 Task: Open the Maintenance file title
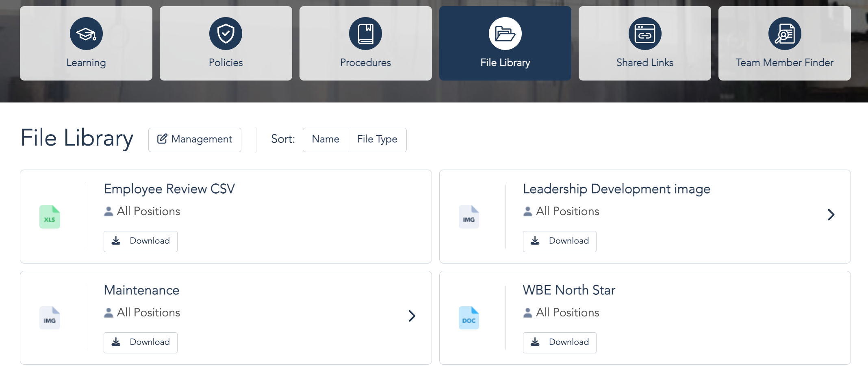click(141, 290)
